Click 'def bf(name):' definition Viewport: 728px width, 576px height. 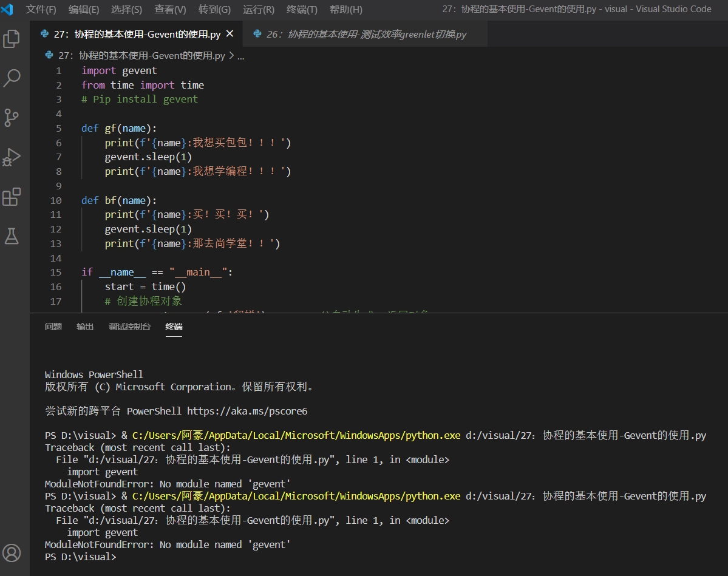[x=119, y=200]
